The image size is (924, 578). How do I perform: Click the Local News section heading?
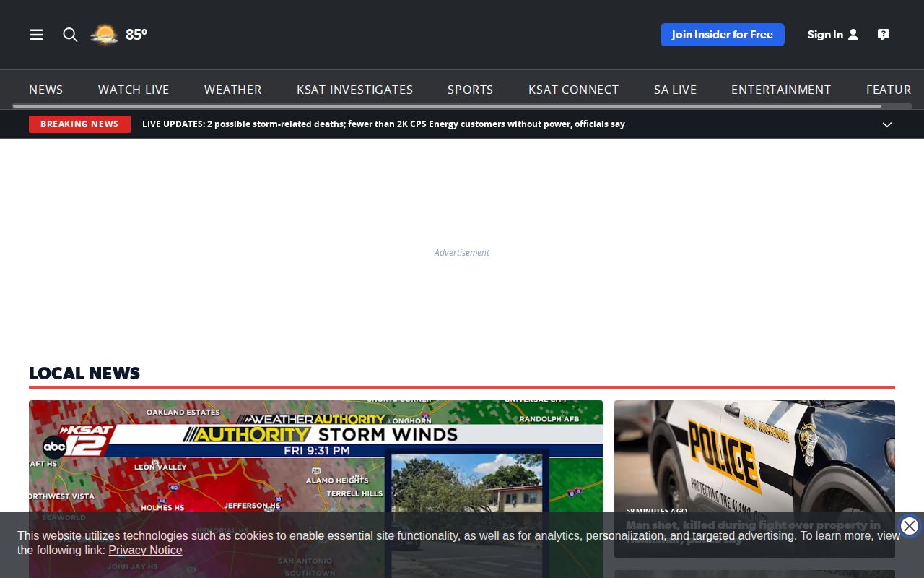pos(84,373)
